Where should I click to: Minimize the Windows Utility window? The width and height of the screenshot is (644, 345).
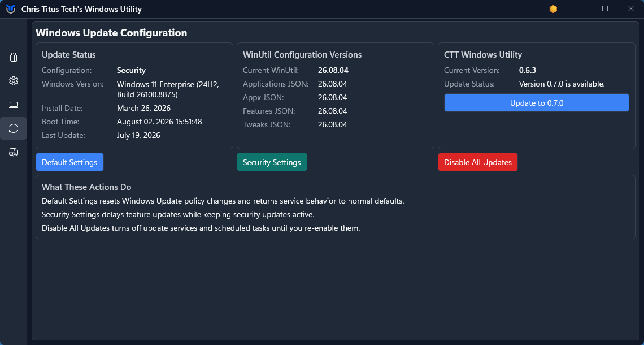pyautogui.click(x=579, y=8)
